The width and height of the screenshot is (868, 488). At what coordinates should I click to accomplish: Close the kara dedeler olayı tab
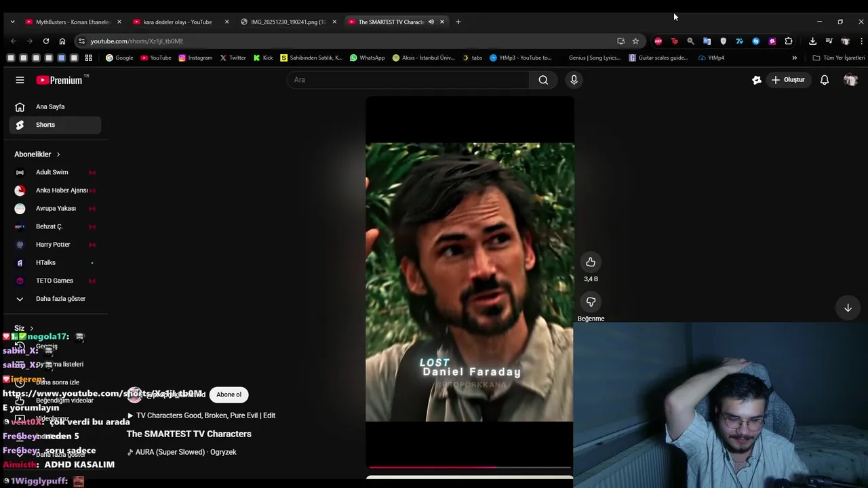(226, 22)
